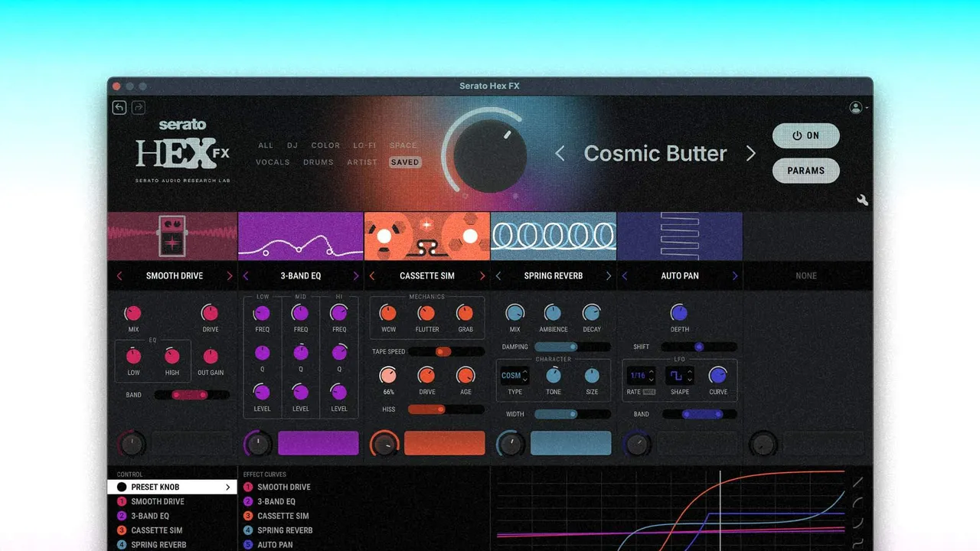Click the Spring Reverb coil artwork
980x551 pixels.
point(554,236)
